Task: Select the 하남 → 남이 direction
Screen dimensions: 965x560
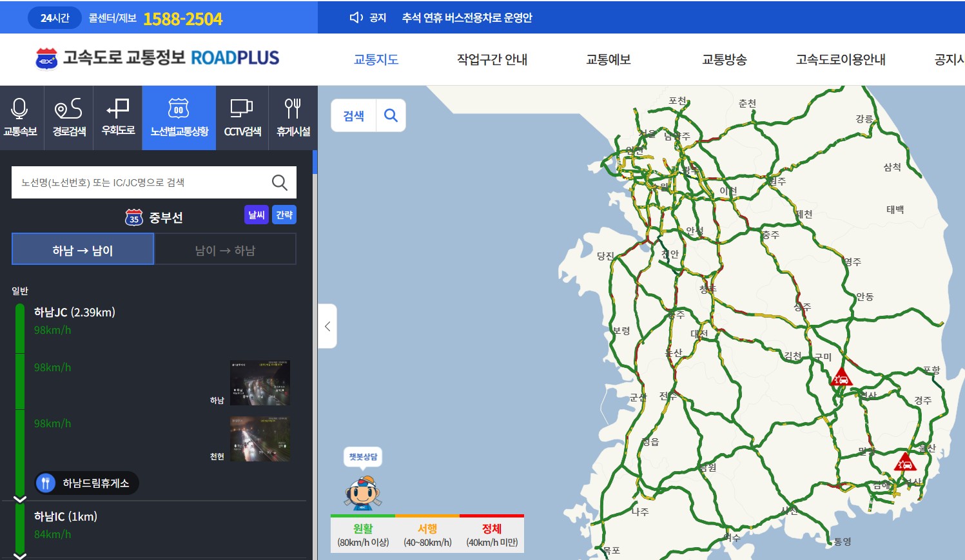Action: click(x=83, y=249)
